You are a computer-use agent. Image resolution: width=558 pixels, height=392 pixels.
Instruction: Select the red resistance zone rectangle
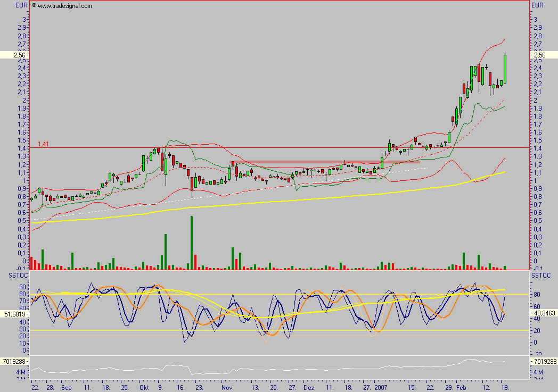325,162
